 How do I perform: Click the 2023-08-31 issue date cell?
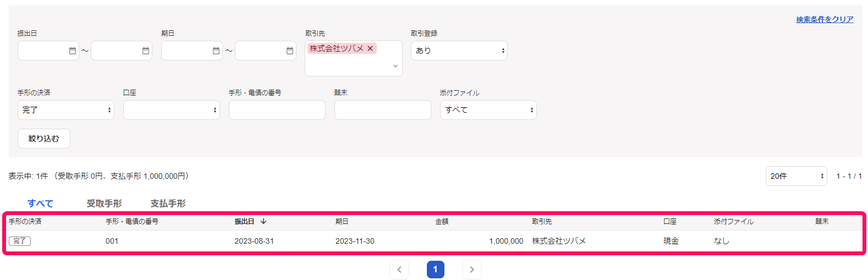[254, 241]
